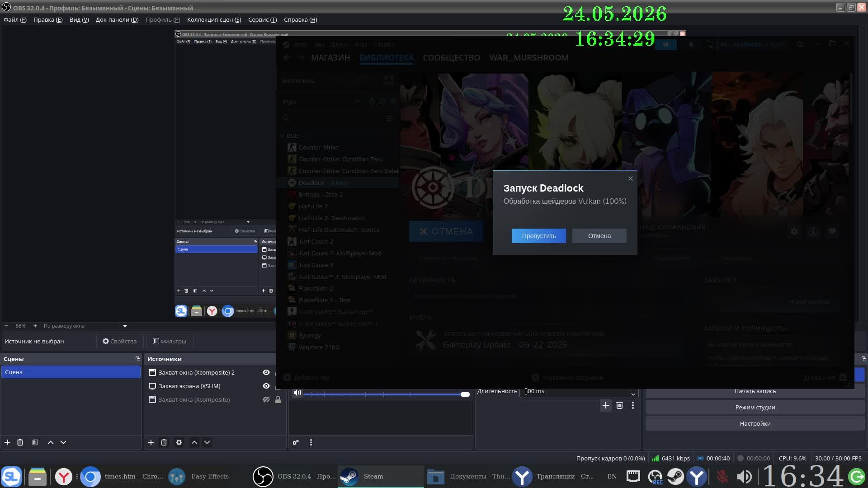Screen dimensions: 868x488
Task: Open Настройки button
Action: 755,423
